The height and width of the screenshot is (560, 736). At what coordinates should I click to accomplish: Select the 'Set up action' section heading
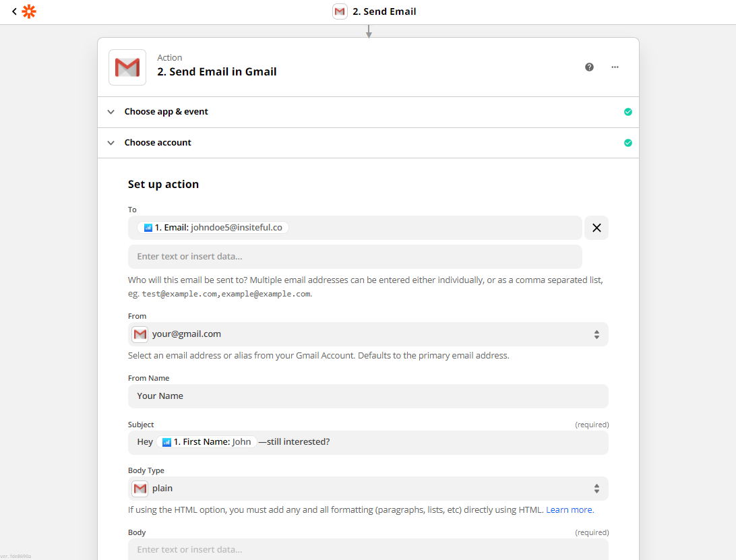pyautogui.click(x=162, y=183)
